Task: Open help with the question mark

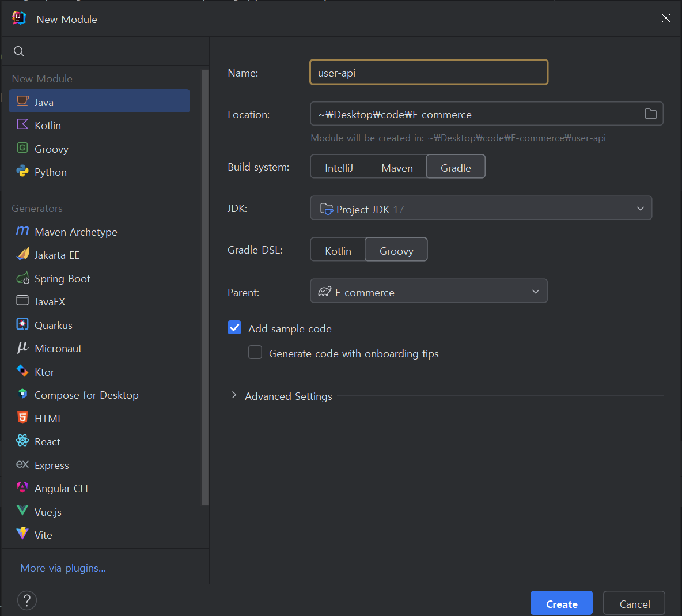Action: [27, 601]
